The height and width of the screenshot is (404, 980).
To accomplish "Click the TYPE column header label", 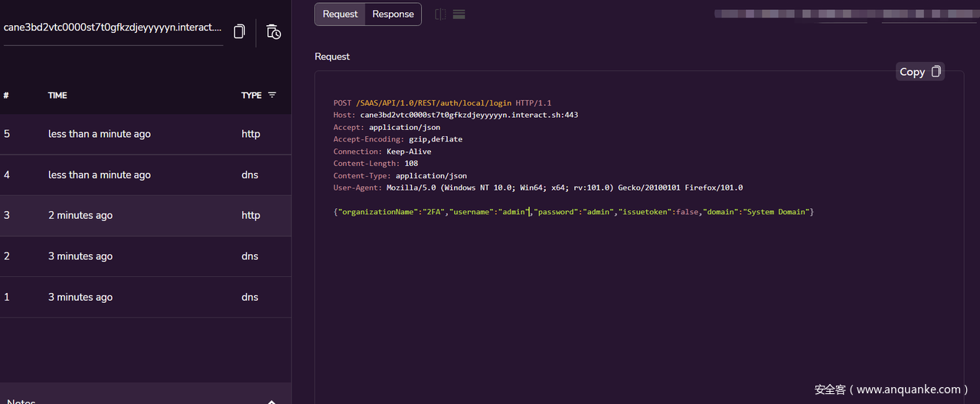I will click(x=251, y=96).
